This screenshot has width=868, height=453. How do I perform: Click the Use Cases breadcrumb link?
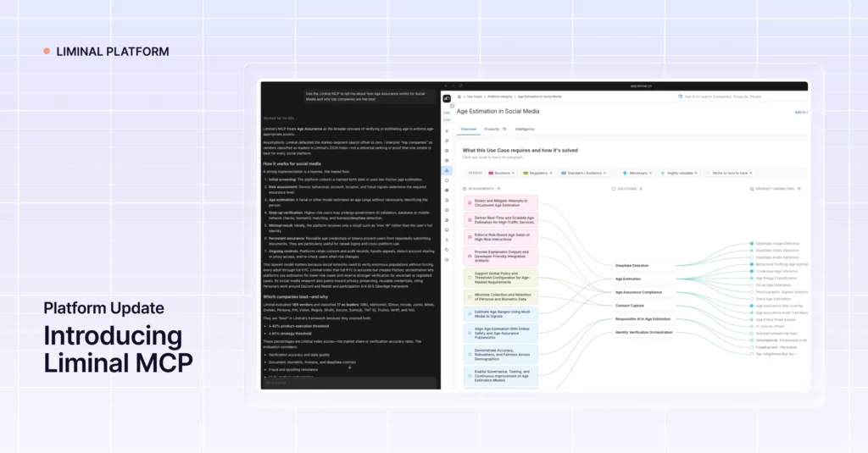[x=475, y=97]
